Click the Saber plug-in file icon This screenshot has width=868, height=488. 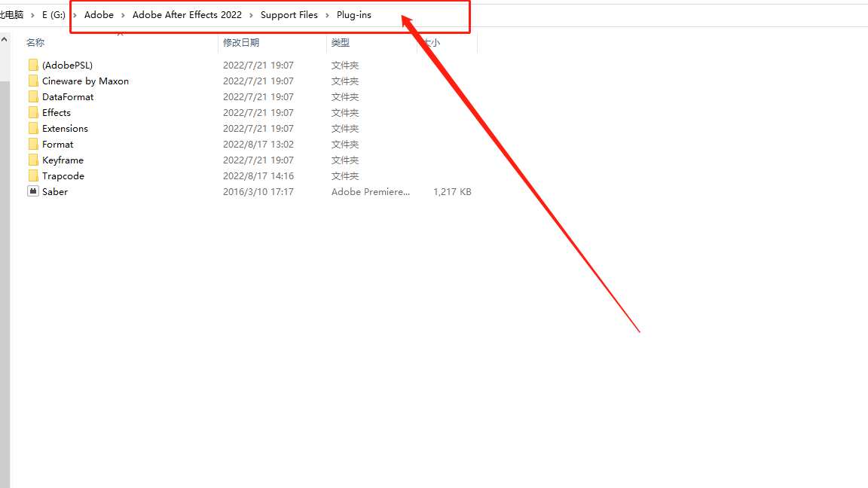pos(33,191)
